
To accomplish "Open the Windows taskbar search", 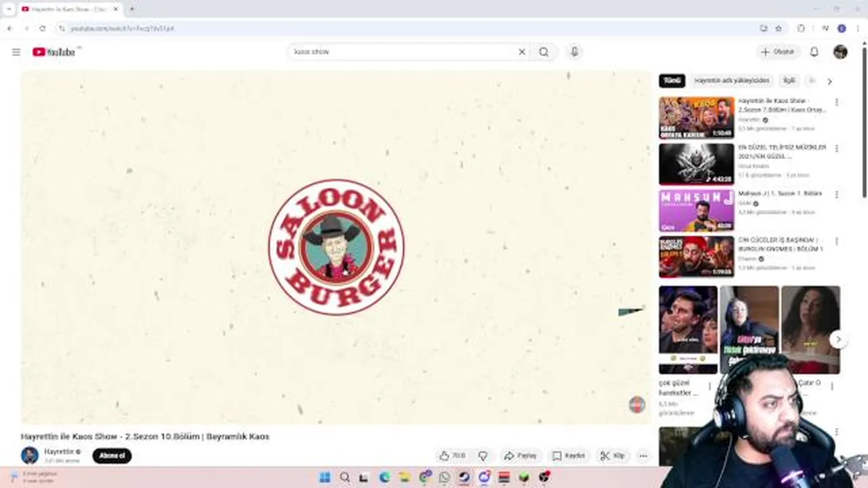I will 344,477.
